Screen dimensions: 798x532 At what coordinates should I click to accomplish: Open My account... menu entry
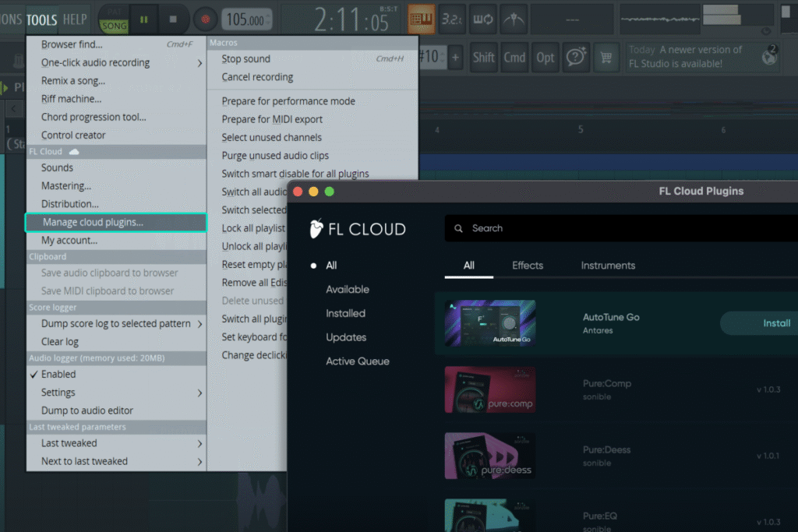point(117,241)
